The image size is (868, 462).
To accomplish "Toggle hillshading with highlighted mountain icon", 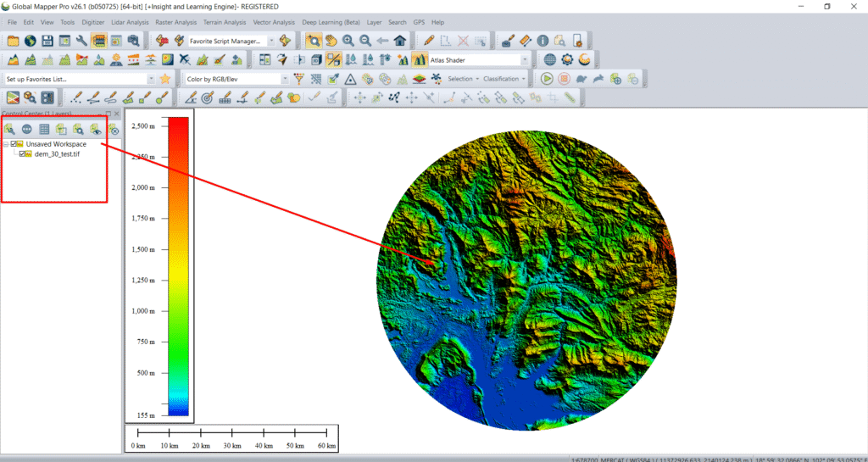I will [420, 59].
